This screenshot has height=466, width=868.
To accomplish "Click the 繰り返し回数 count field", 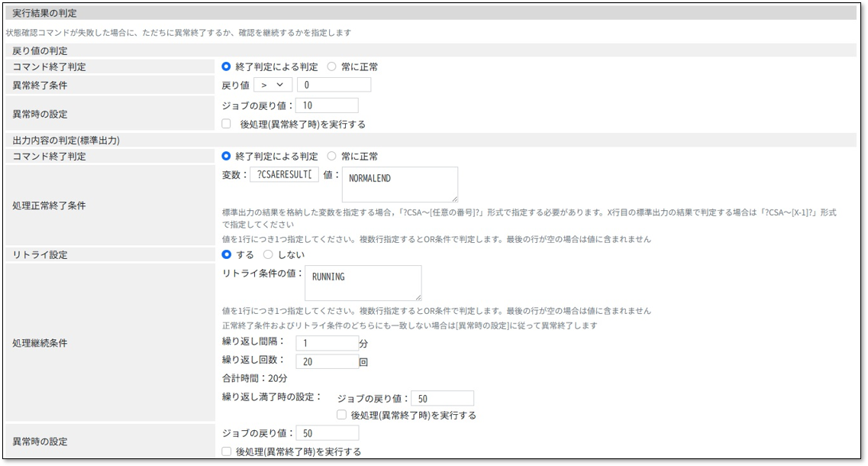I will tap(327, 361).
